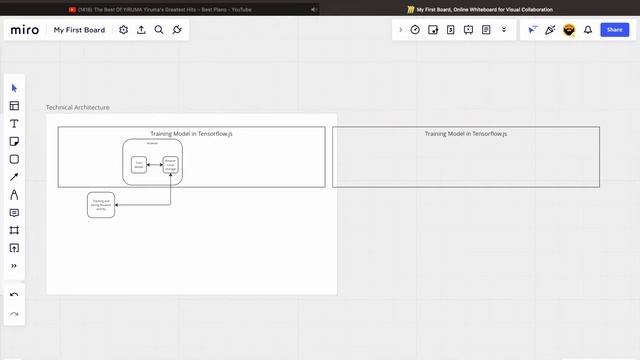
Task: Open the Templates tool
Action: (14, 106)
